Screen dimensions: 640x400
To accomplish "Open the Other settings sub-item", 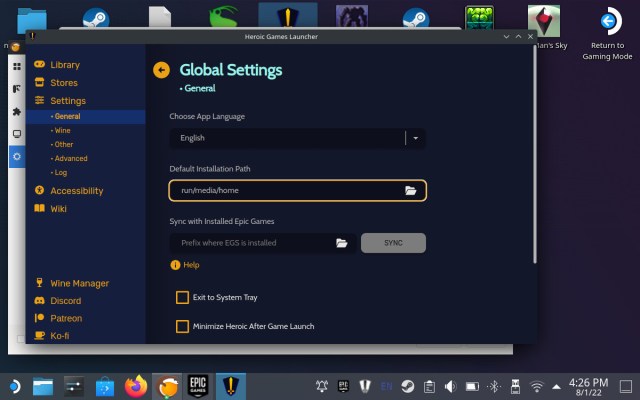I will (62, 144).
